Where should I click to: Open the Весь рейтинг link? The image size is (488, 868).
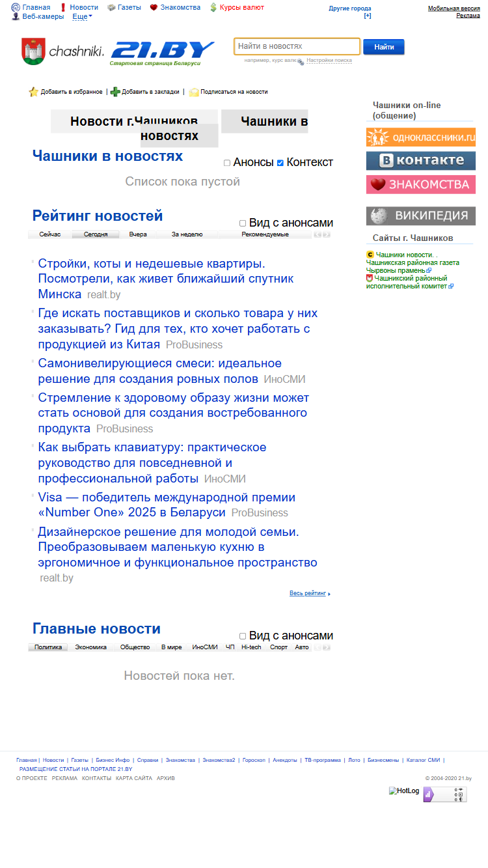click(308, 593)
